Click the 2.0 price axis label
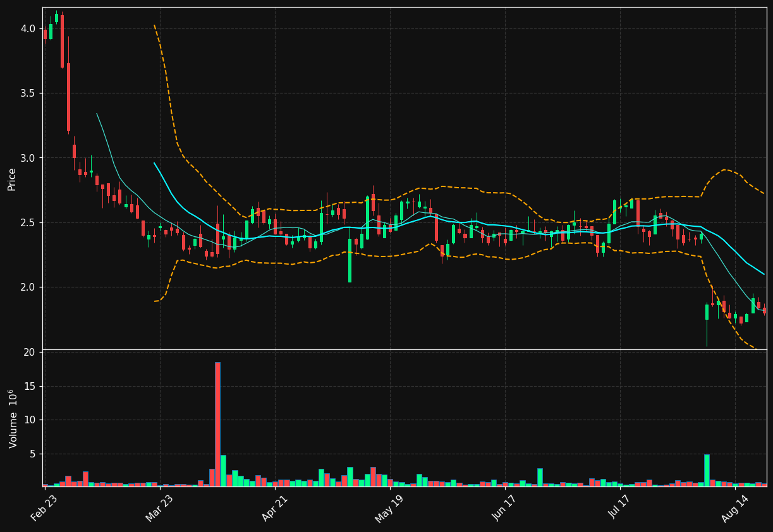The image size is (773, 532). tap(28, 287)
